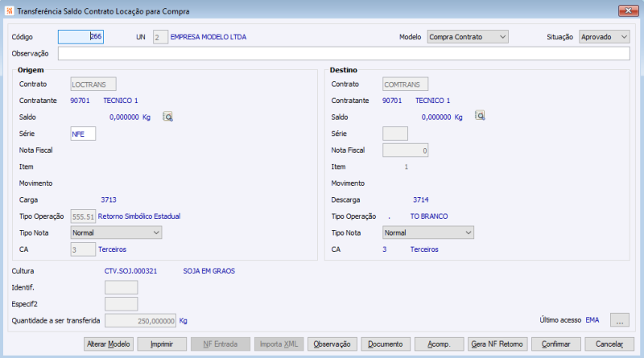The image size is (644, 358).
Task: Click the Documento button
Action: pyautogui.click(x=386, y=344)
